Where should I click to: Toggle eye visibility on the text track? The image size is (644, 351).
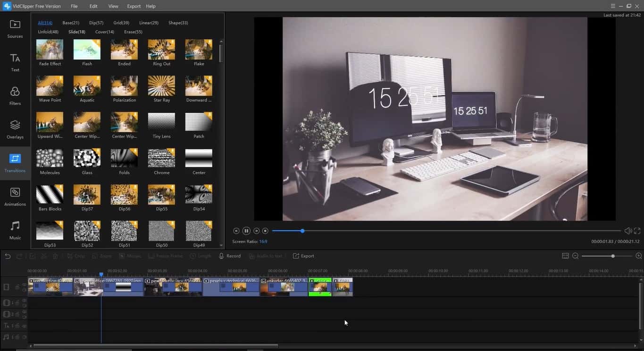(x=24, y=326)
